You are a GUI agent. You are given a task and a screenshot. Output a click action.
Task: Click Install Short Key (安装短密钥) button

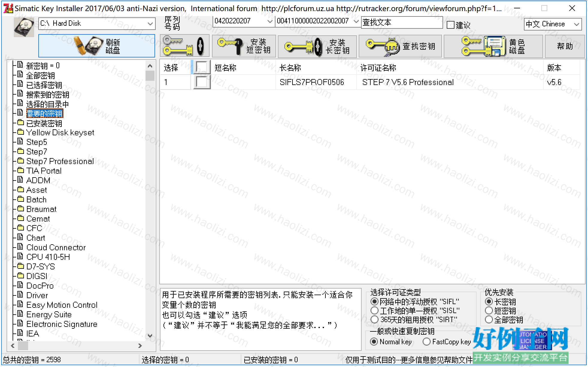pos(244,46)
